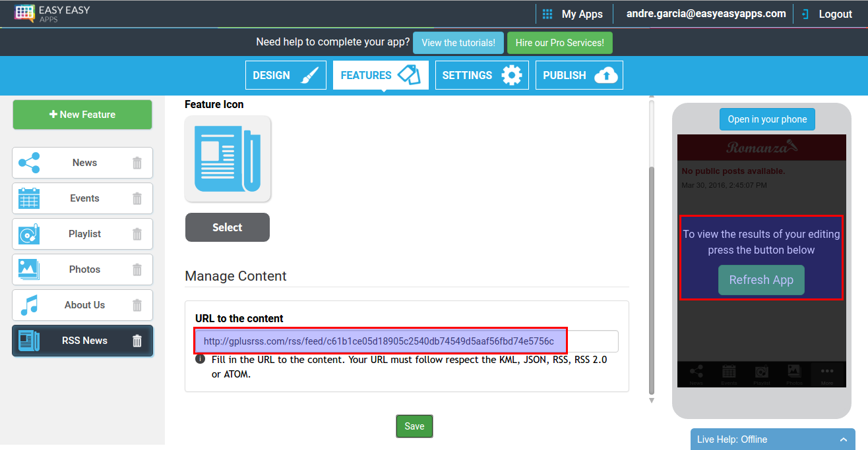Save the RSS feed settings

tap(414, 426)
